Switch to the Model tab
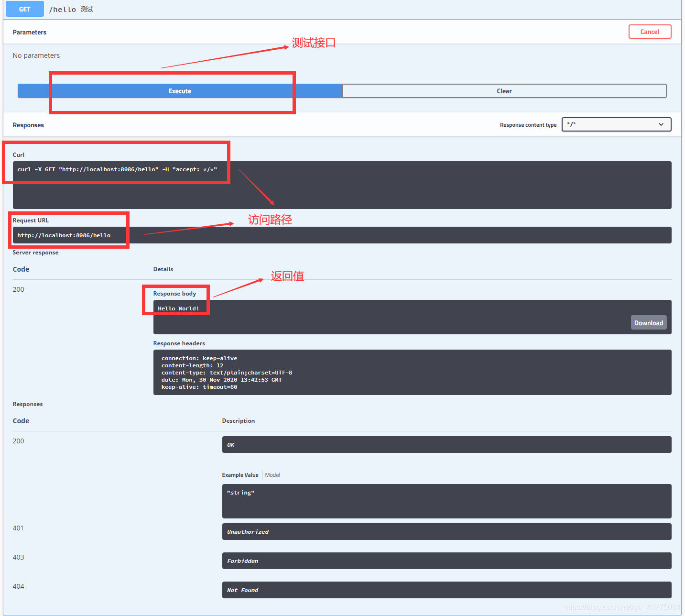The width and height of the screenshot is (685, 616). (272, 475)
